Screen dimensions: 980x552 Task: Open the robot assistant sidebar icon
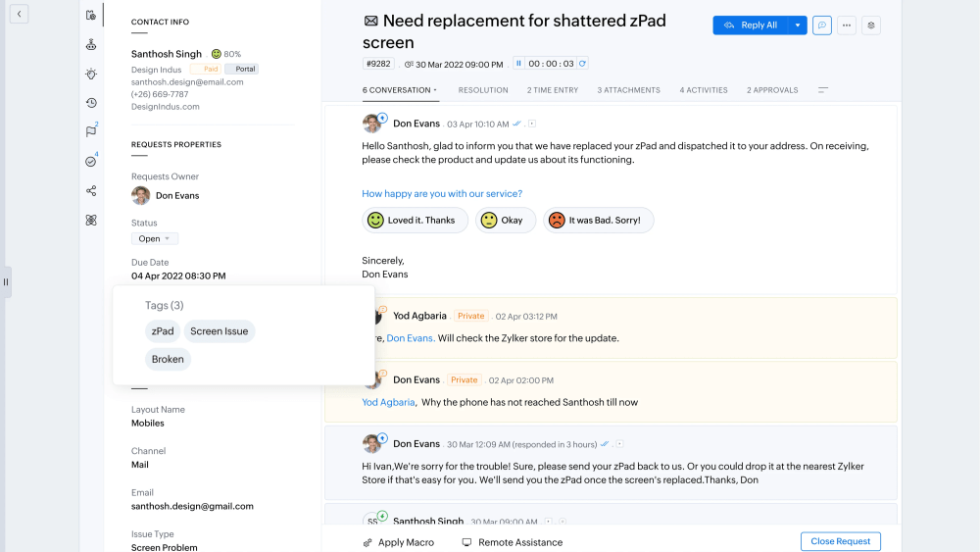91,44
